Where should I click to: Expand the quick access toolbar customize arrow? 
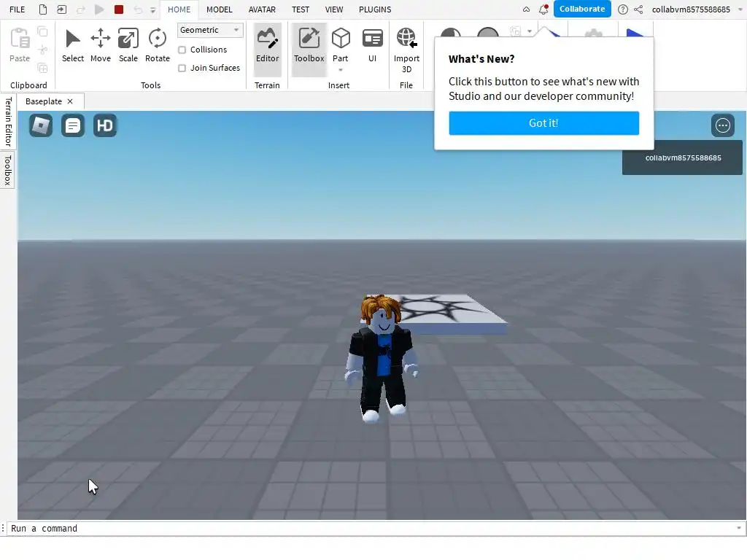pyautogui.click(x=153, y=10)
